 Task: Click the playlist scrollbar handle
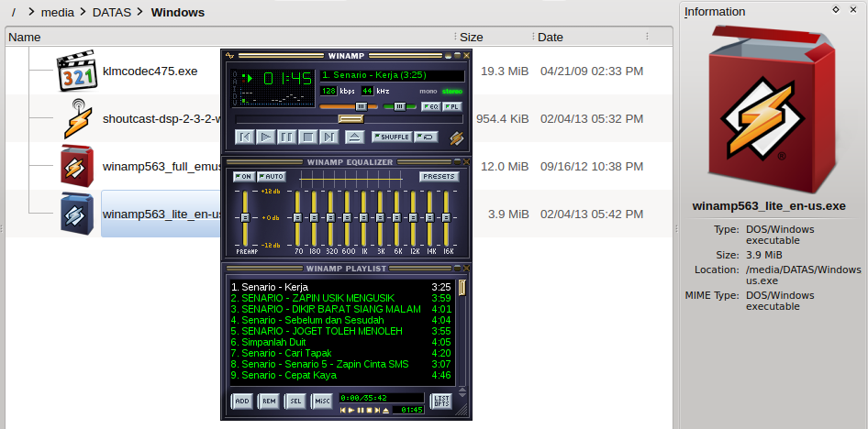(x=462, y=288)
